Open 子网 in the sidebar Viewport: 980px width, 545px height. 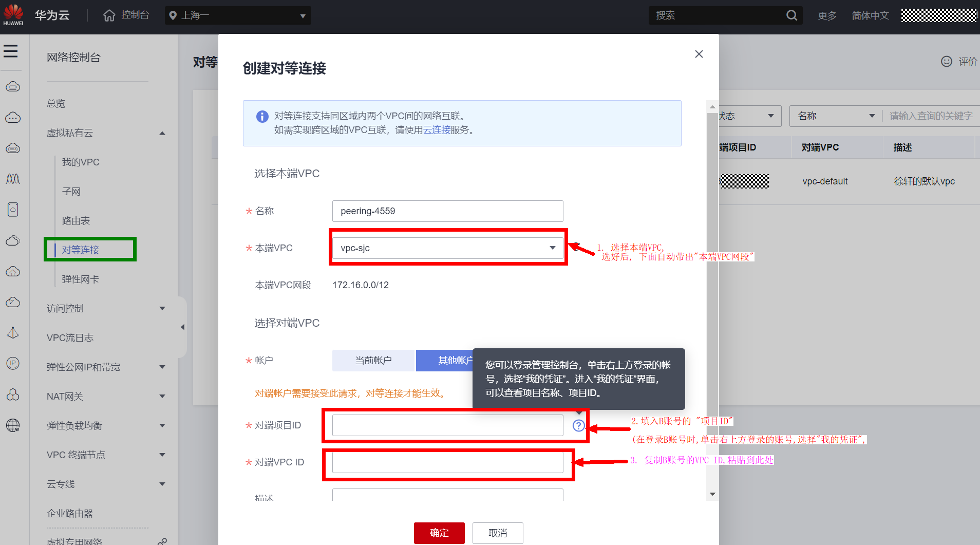click(x=71, y=192)
